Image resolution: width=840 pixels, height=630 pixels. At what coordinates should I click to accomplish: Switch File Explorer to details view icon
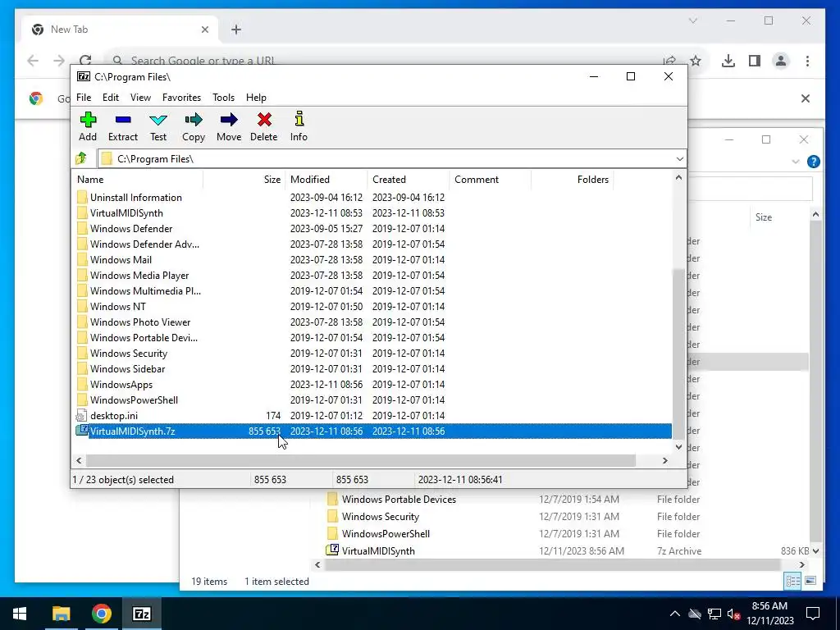tap(793, 582)
